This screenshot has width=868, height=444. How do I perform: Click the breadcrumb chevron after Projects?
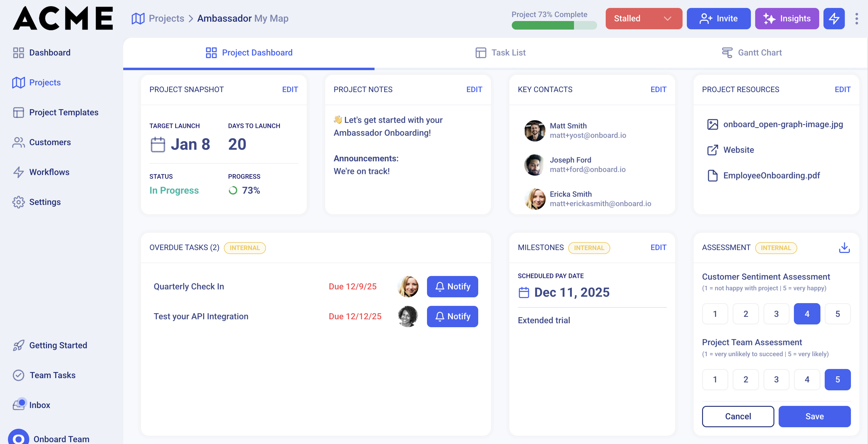point(191,19)
